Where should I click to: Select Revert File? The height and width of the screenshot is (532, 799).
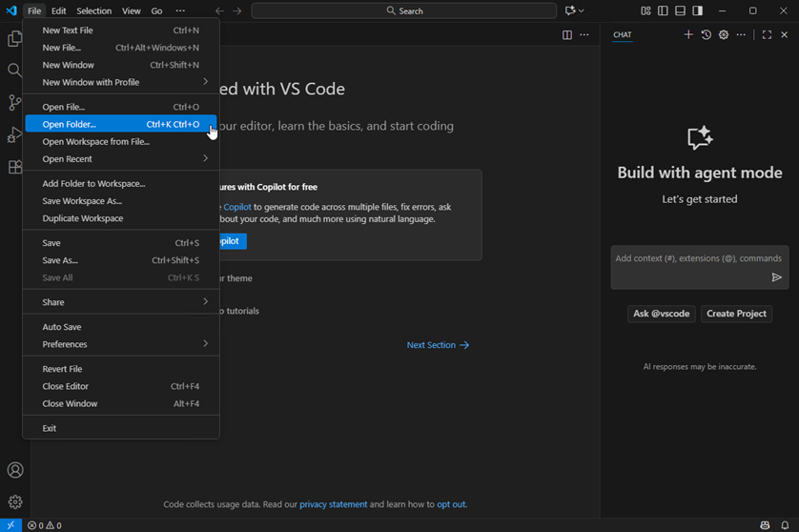pyautogui.click(x=121, y=369)
